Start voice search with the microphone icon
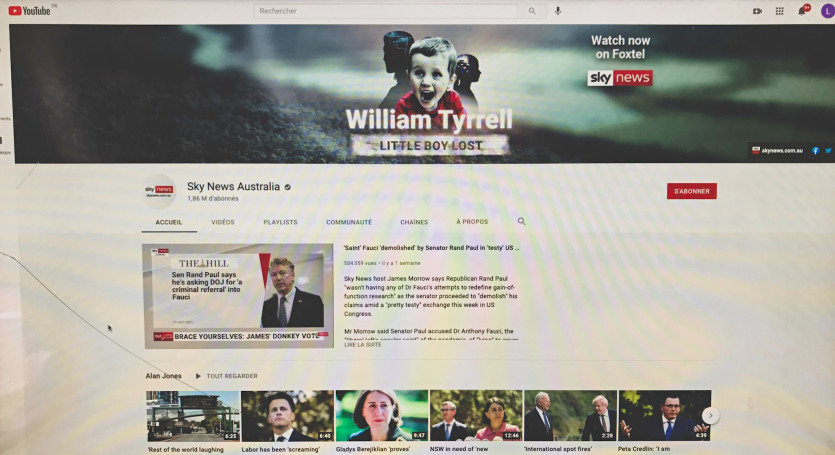This screenshot has height=455, width=835. pos(558,11)
